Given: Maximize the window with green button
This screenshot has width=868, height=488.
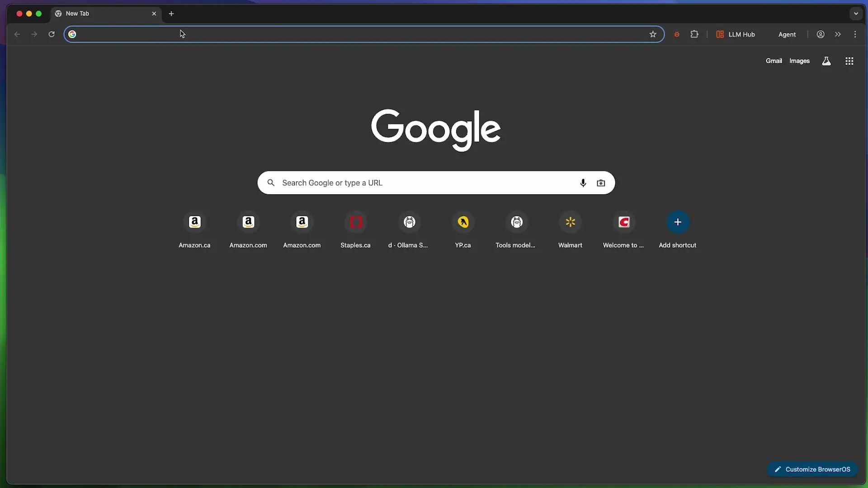Looking at the screenshot, I should (39, 14).
